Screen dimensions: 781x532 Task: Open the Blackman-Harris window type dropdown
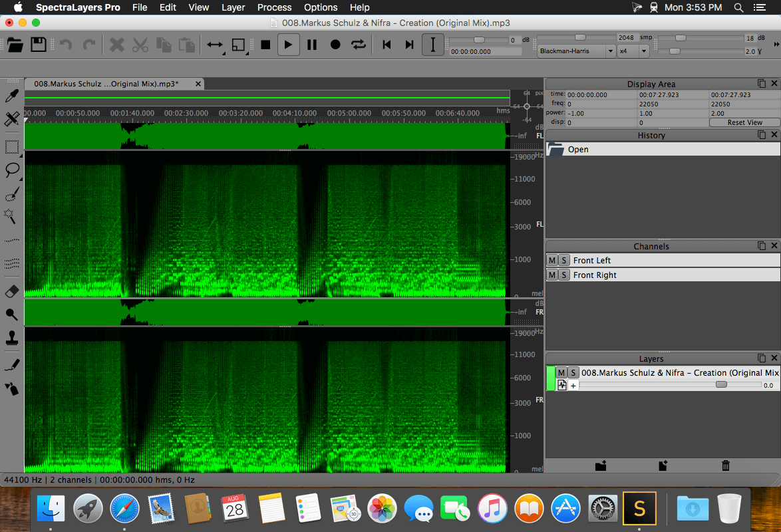577,51
